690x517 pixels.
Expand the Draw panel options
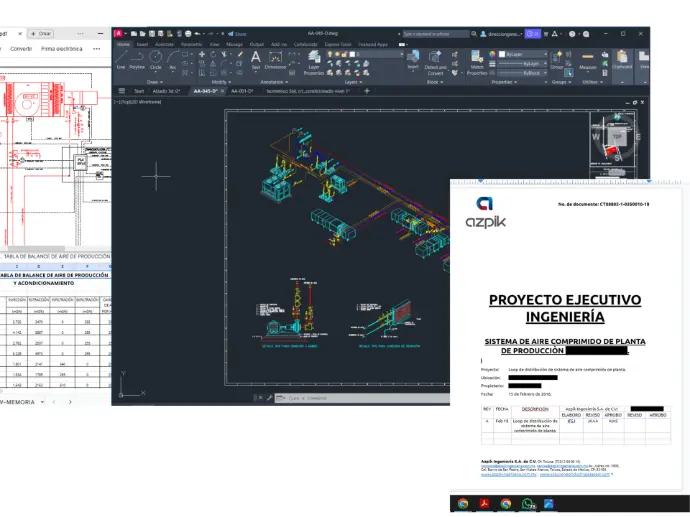coord(154,82)
